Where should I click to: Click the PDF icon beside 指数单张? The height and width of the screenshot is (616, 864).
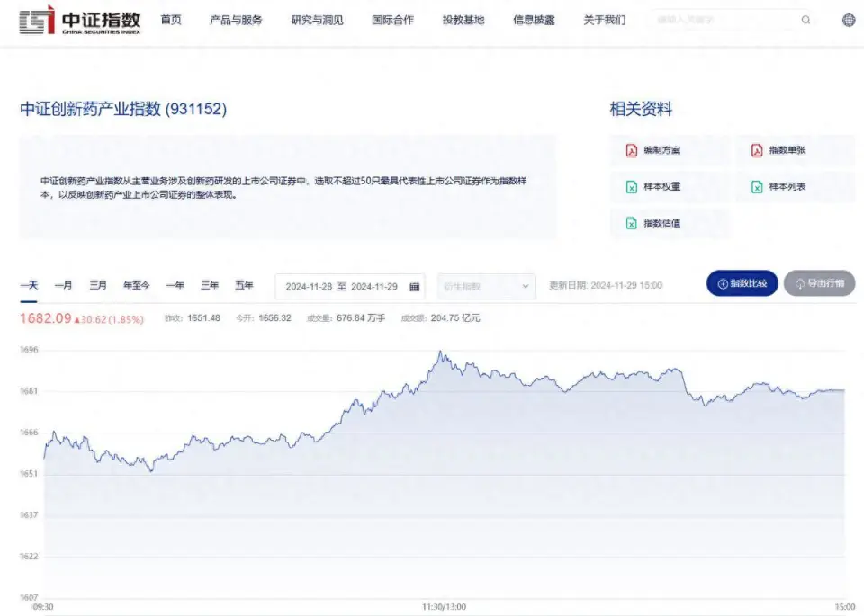coord(757,150)
